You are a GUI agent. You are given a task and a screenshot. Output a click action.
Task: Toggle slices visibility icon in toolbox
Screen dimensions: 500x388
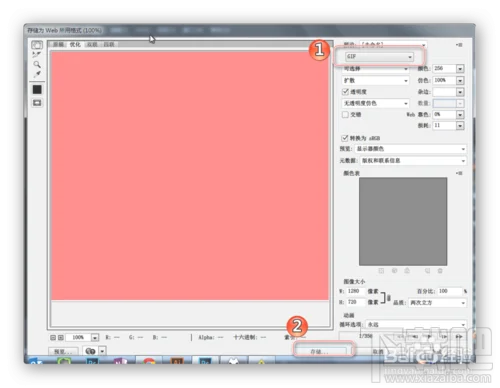coord(37,103)
